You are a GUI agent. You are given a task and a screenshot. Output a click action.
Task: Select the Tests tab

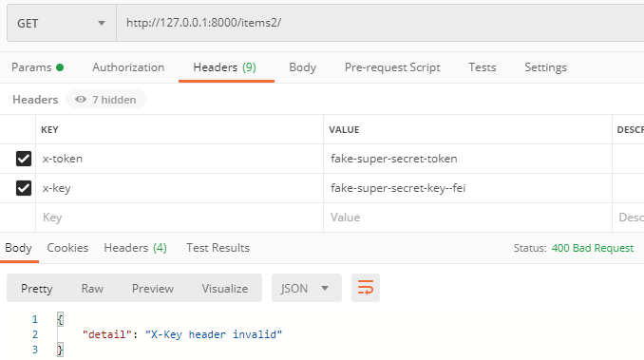[x=483, y=67]
